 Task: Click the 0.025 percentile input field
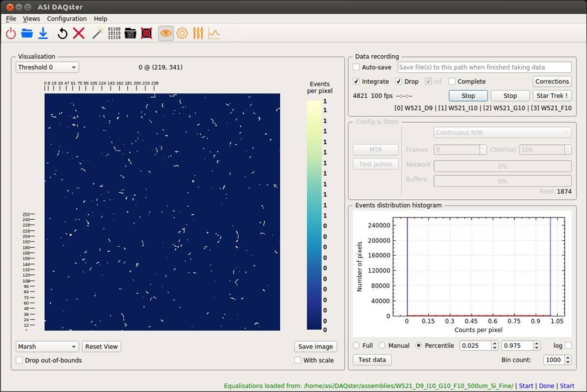coord(475,346)
